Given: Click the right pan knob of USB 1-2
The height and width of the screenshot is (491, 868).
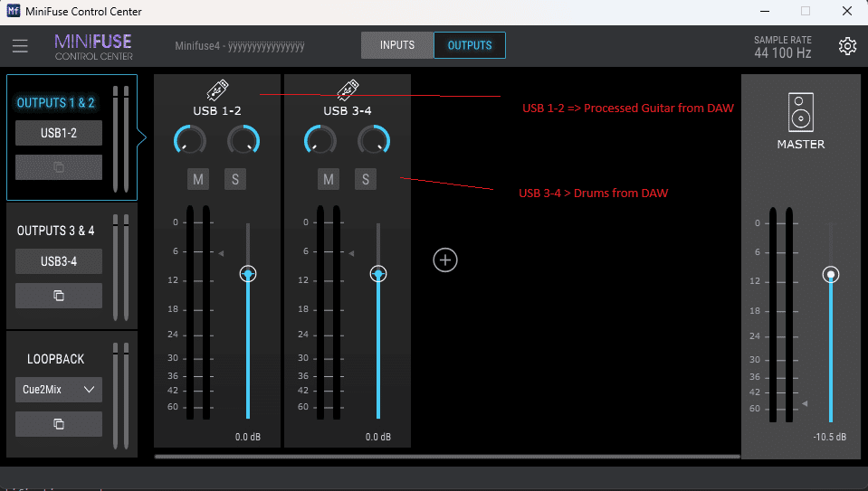Looking at the screenshot, I should click(x=243, y=140).
